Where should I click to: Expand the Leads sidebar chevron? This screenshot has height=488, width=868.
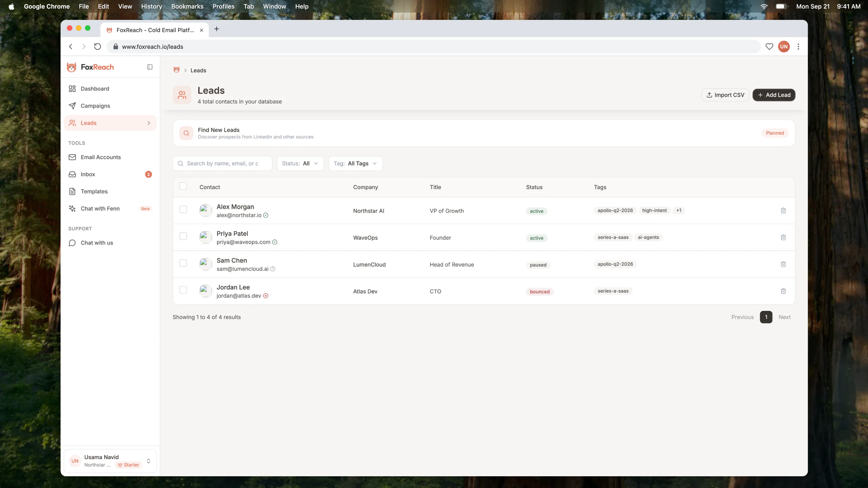click(149, 123)
